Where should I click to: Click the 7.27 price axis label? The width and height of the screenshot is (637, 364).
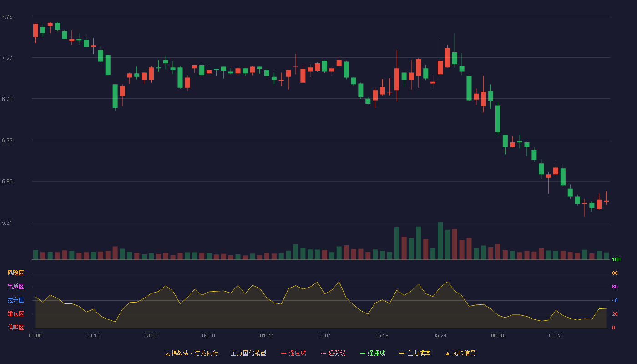[x=7, y=58]
